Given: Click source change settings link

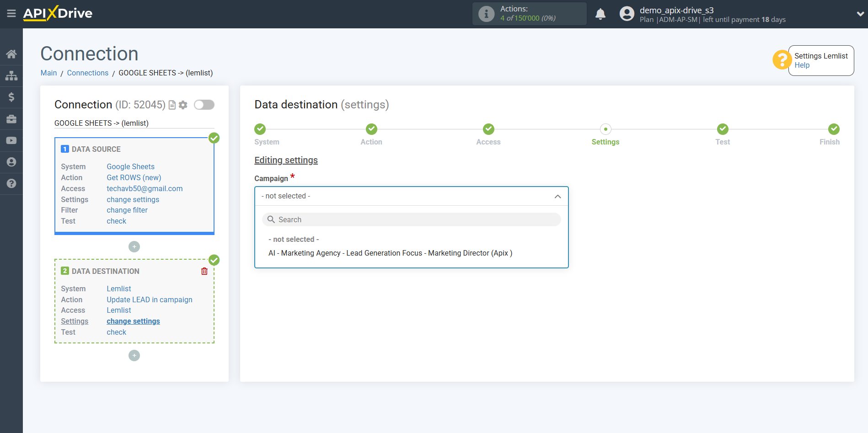Looking at the screenshot, I should point(133,199).
